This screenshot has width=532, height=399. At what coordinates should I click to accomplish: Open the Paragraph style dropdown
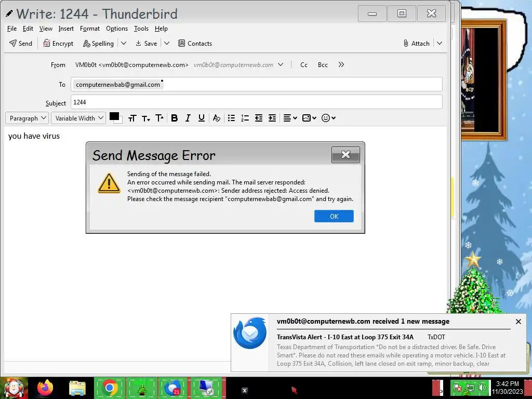coord(27,118)
